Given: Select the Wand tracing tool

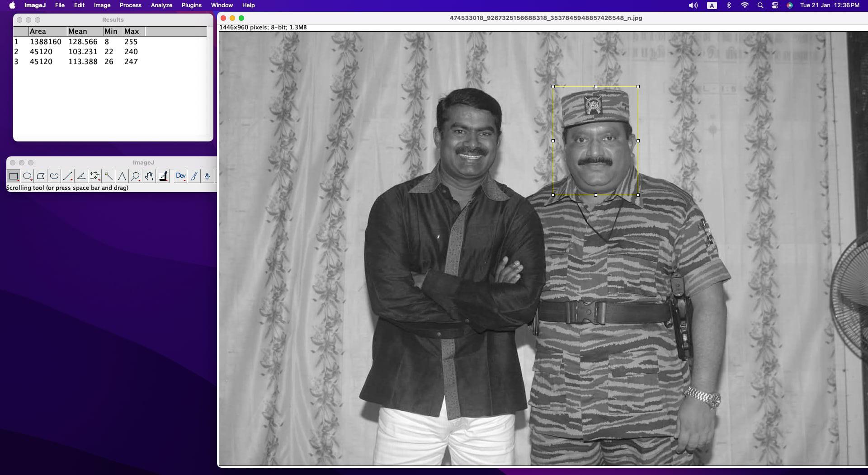Looking at the screenshot, I should [x=108, y=176].
